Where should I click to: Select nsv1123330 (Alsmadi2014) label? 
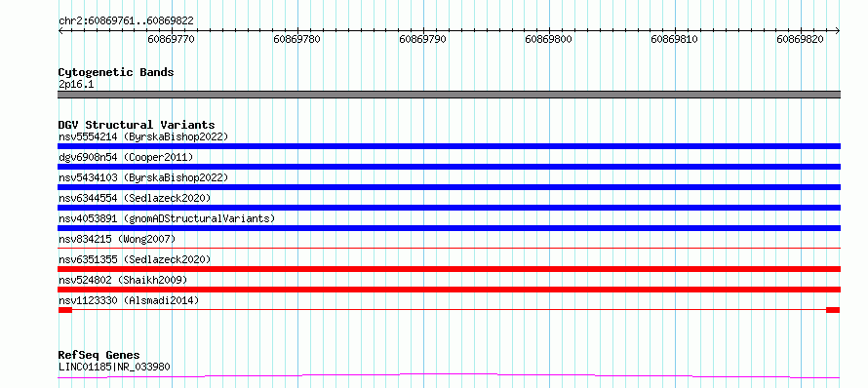click(x=129, y=300)
